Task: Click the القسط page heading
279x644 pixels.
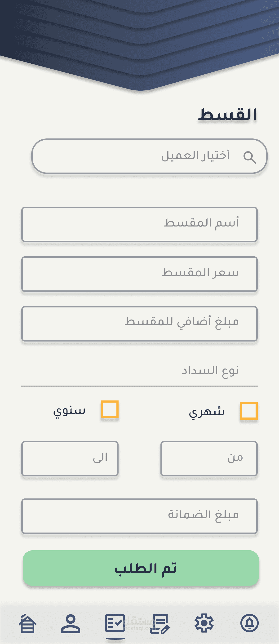Action: click(x=227, y=115)
